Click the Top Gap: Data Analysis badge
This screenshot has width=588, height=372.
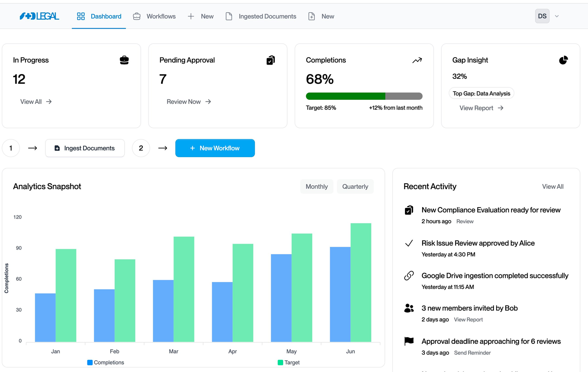click(481, 93)
